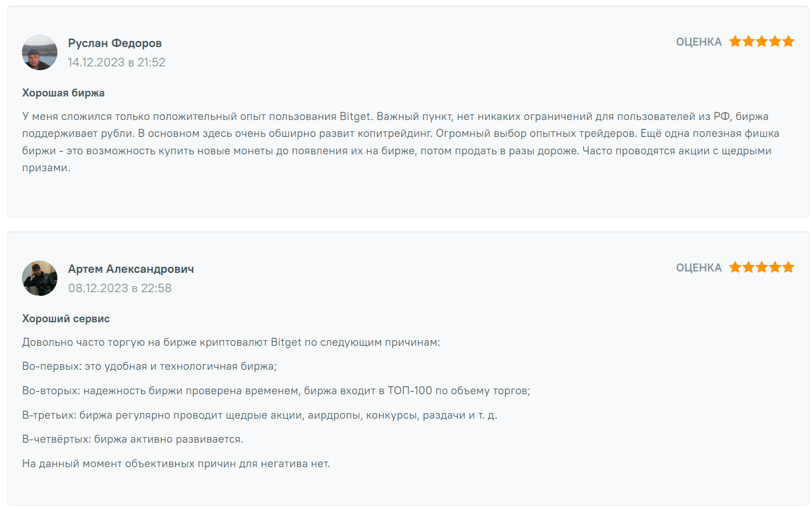Click the line starting with Во-вторых

pyautogui.click(x=276, y=391)
